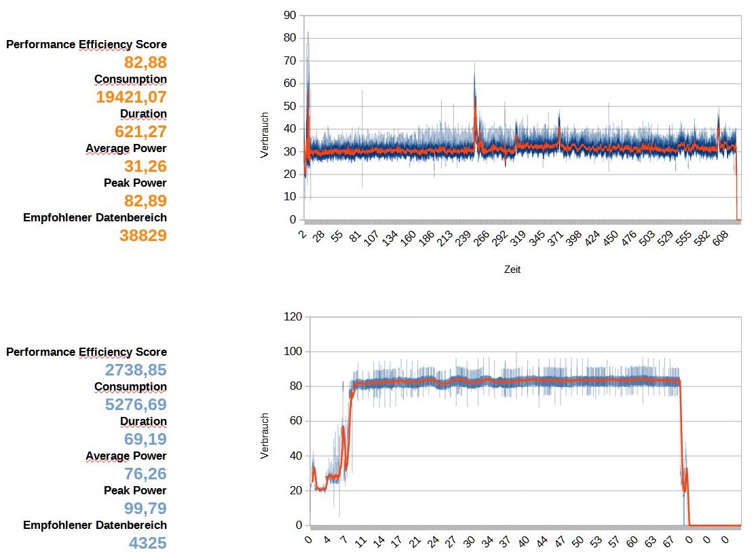
Task: Select the blue score value 2738,85
Action: (x=136, y=370)
